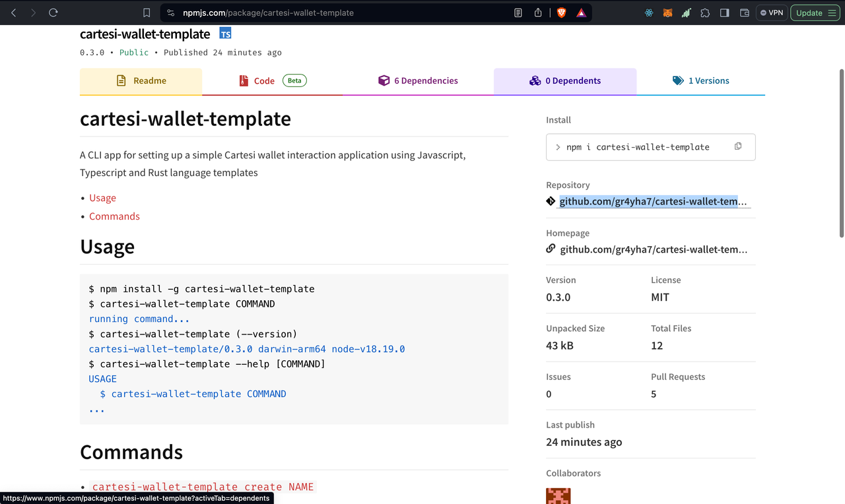This screenshot has height=504, width=845.
Task: Open the 1 Versions tab
Action: tap(701, 80)
